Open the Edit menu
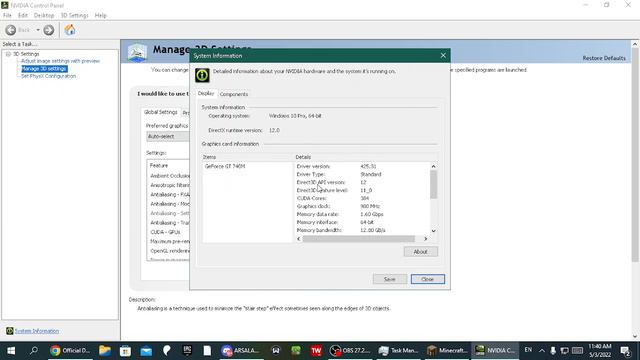This screenshot has width=640, height=360. click(x=23, y=15)
